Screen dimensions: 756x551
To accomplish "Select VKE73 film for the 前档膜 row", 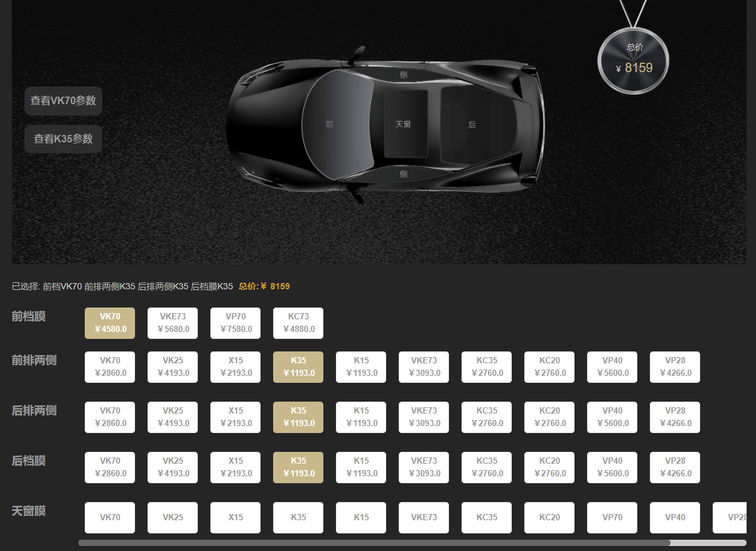I will tap(173, 323).
